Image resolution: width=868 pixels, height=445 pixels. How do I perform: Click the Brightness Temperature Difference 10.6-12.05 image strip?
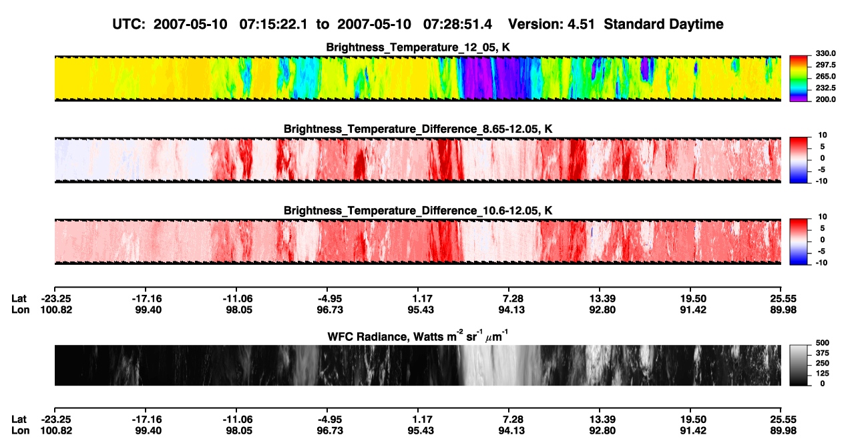pyautogui.click(x=417, y=242)
